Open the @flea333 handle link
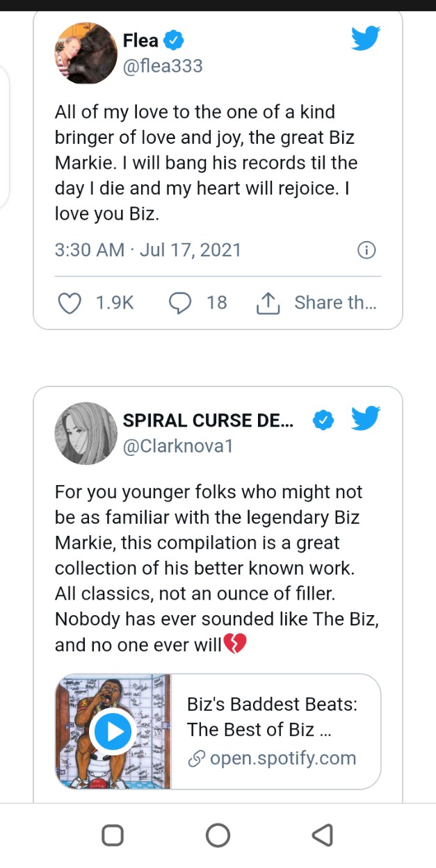Viewport: 436px width, 868px height. pos(163,66)
